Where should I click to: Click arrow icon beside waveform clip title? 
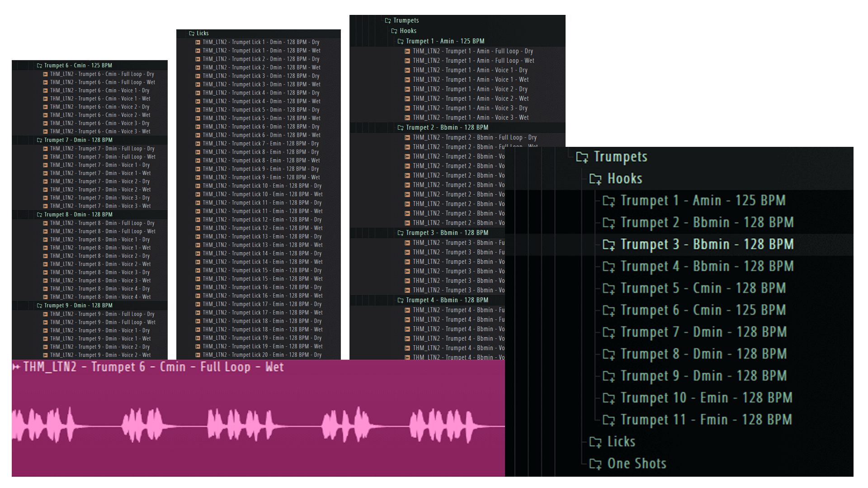16,367
